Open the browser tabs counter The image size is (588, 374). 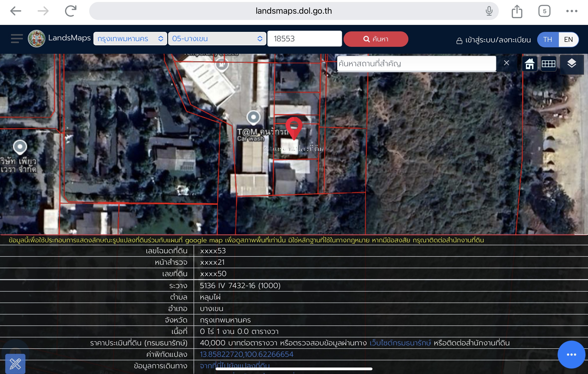[544, 11]
